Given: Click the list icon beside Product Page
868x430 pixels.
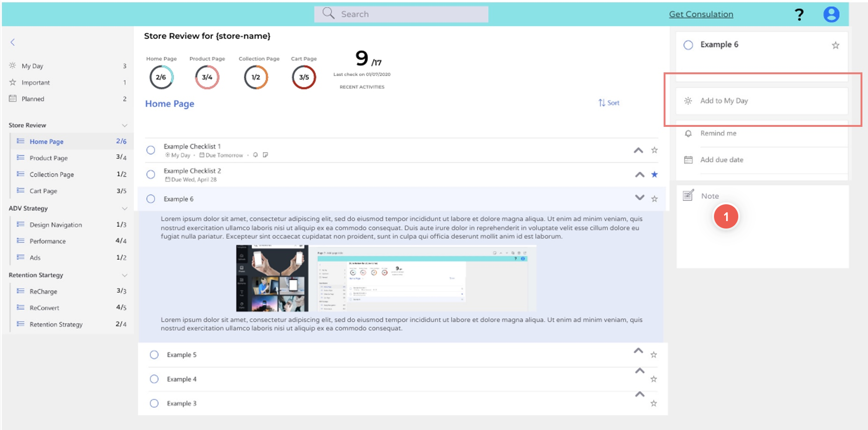Looking at the screenshot, I should click(21, 158).
